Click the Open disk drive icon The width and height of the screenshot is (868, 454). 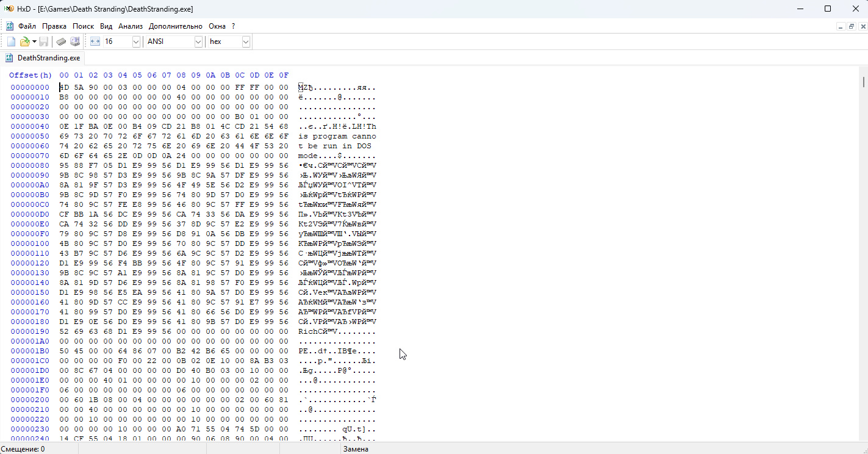pyautogui.click(x=75, y=41)
